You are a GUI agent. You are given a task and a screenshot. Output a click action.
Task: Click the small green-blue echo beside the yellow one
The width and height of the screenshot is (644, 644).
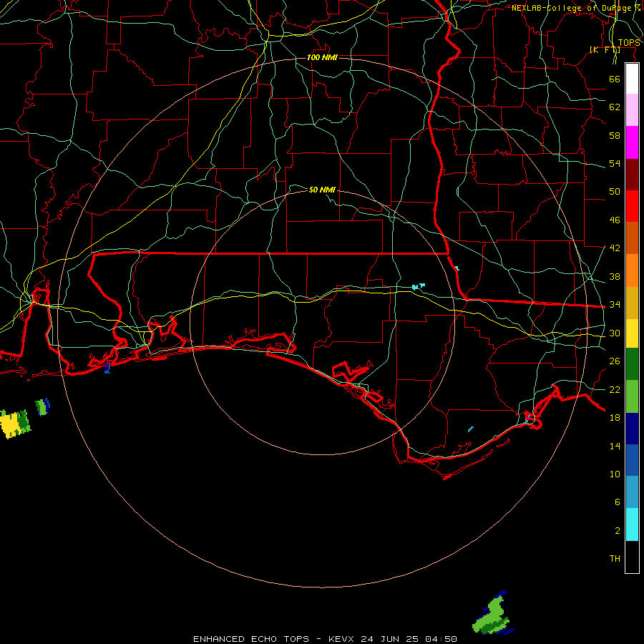(x=42, y=406)
